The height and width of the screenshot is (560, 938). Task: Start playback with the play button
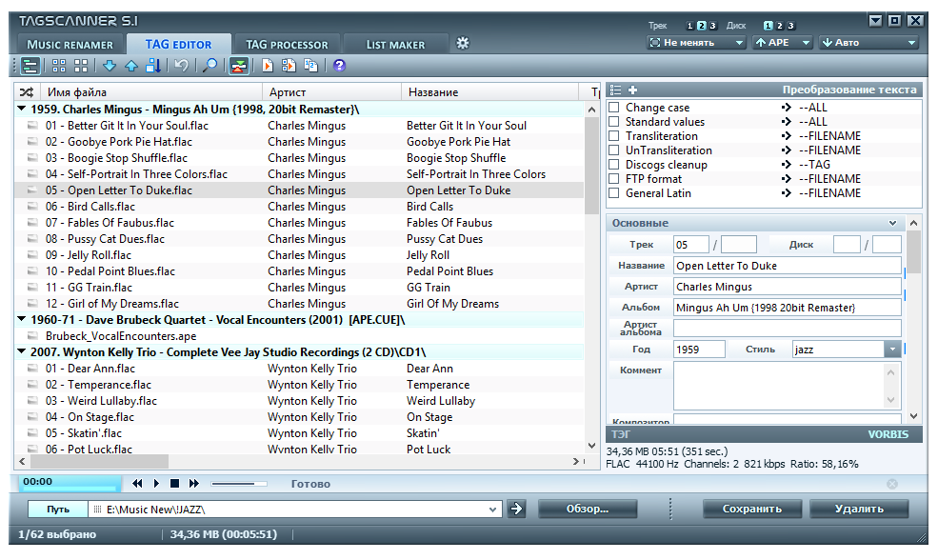[156, 484]
